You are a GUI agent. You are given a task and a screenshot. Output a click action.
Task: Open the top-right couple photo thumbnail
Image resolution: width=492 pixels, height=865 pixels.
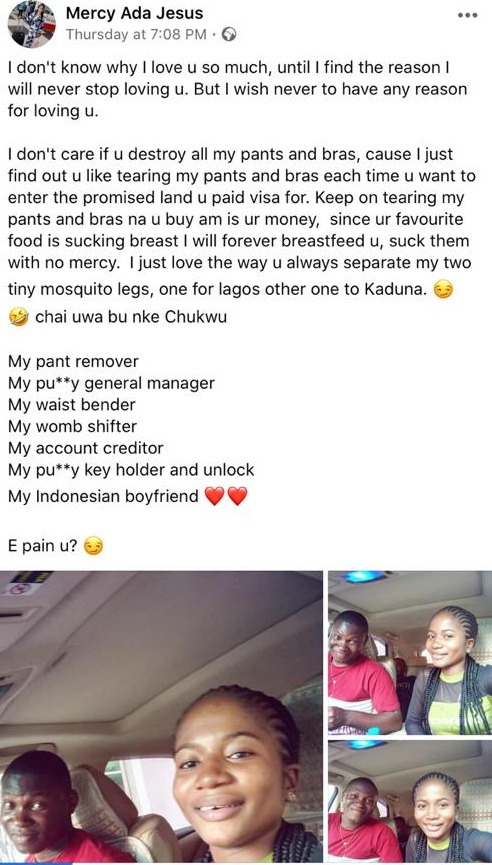tap(410, 653)
